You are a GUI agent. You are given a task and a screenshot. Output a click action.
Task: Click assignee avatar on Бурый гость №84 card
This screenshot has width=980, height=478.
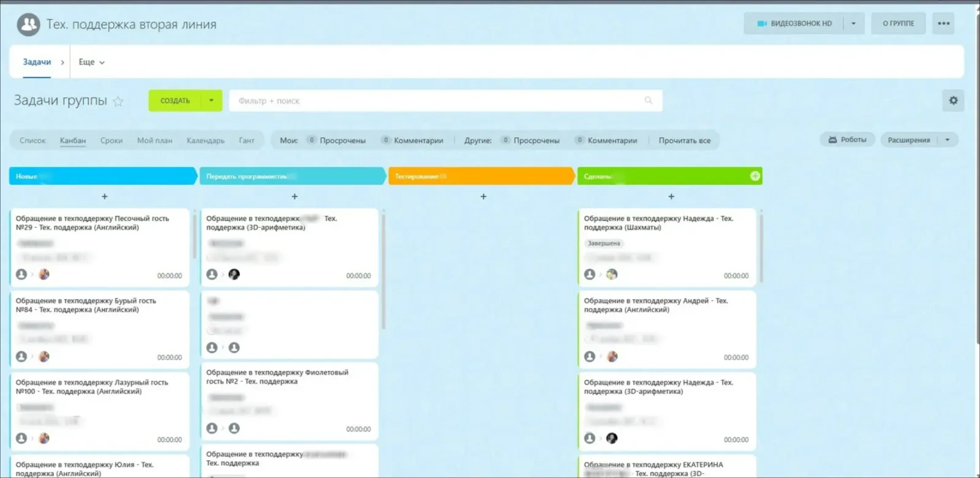click(44, 357)
